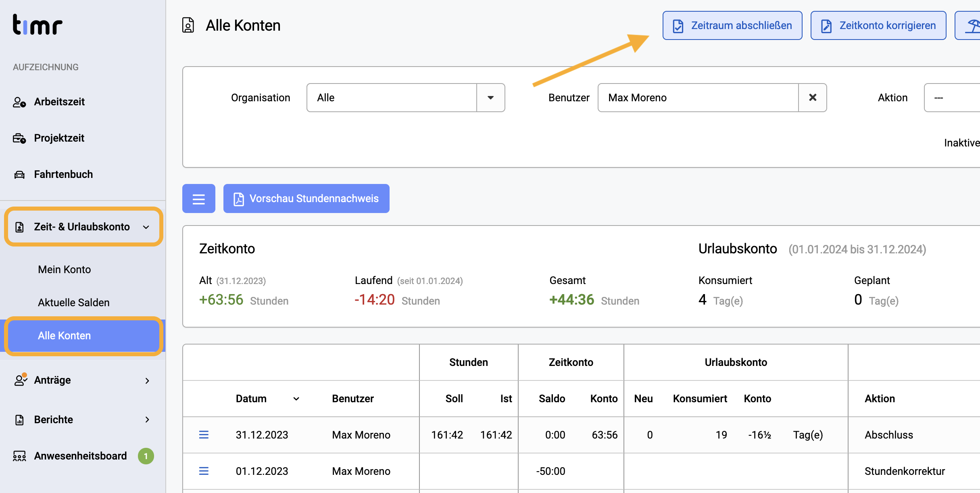Image resolution: width=980 pixels, height=493 pixels.
Task: Click the Zeit- & Urlaubskonto document icon
Action: (x=19, y=227)
